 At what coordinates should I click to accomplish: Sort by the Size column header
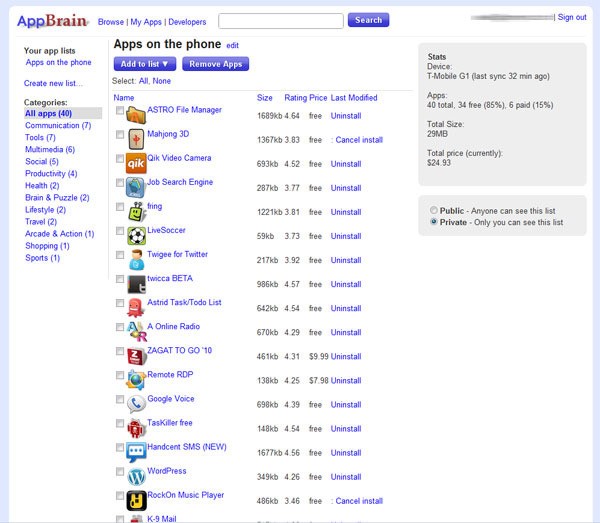[x=264, y=98]
